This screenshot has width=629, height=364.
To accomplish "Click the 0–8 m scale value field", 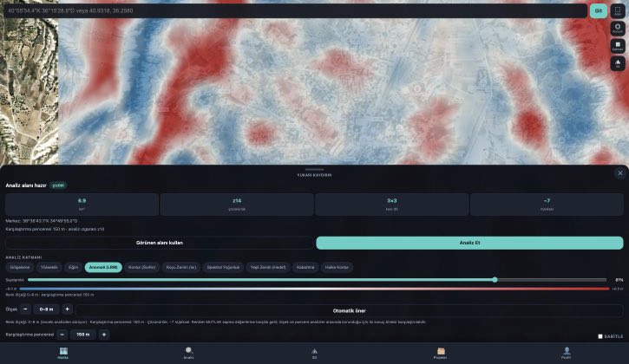I will point(46,309).
